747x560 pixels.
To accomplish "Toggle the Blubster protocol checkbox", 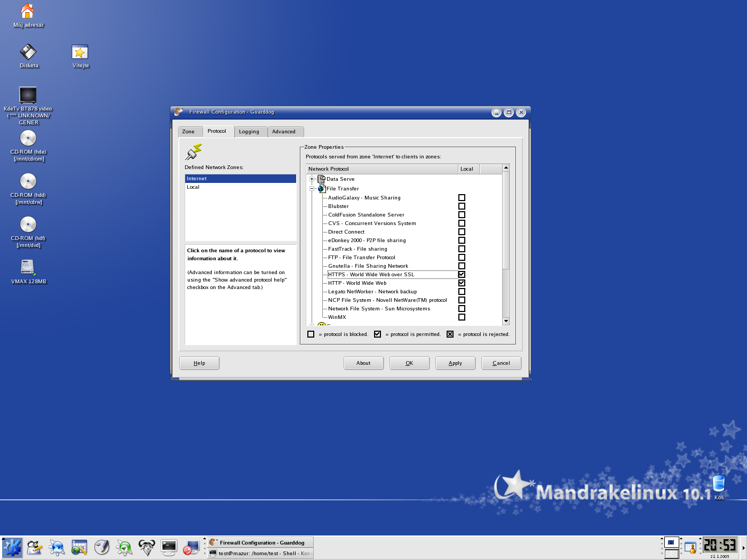I will point(462,206).
